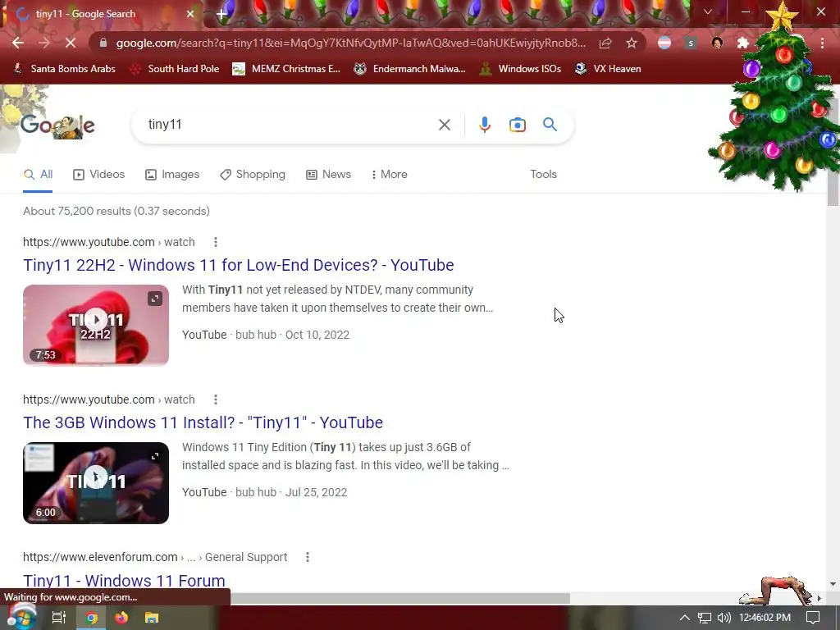Open Tiny11 - Windows 11 Forum link

125,581
